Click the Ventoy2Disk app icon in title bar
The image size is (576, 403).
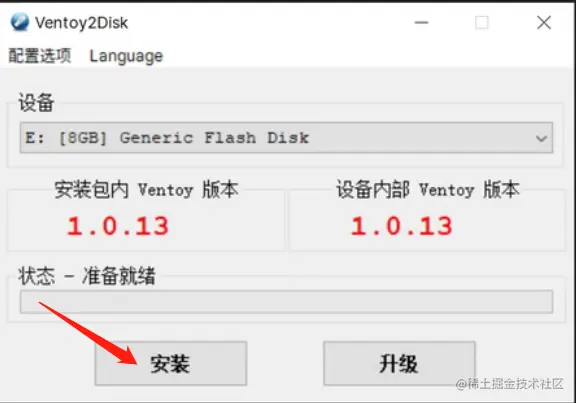19,22
